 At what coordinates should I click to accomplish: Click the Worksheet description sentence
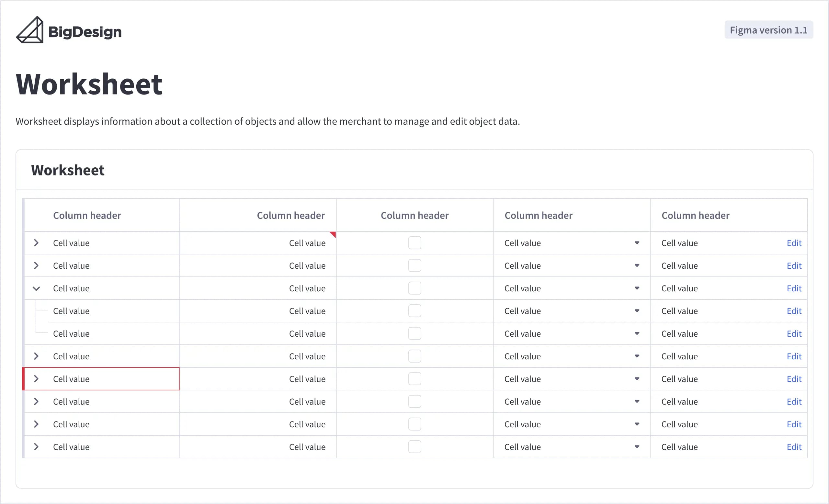[x=268, y=121]
